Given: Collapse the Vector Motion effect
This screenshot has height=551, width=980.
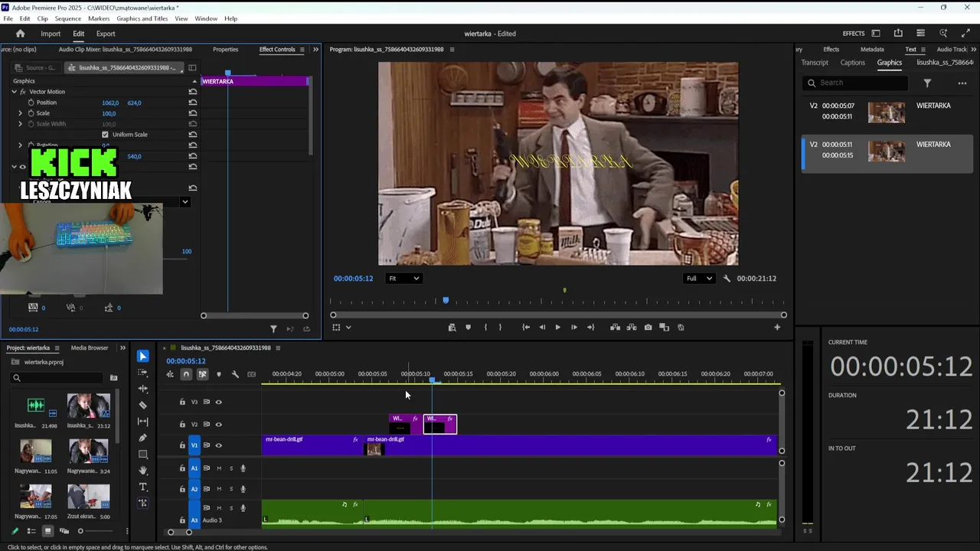Looking at the screenshot, I should tap(14, 92).
